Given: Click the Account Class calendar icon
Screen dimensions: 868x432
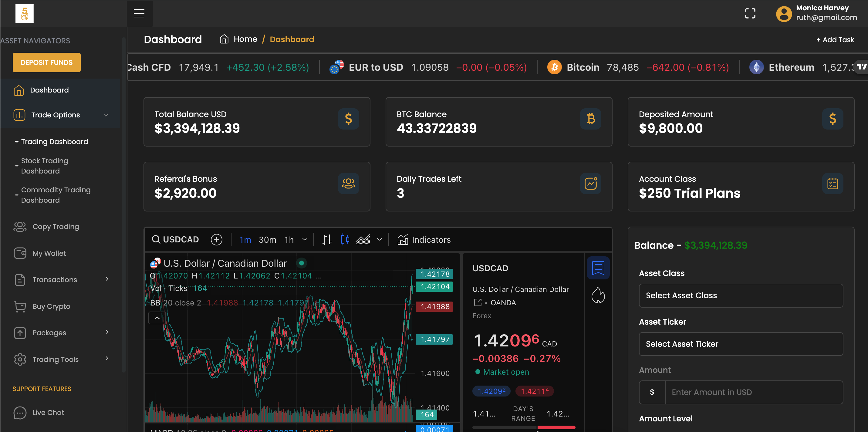Looking at the screenshot, I should pyautogui.click(x=832, y=183).
